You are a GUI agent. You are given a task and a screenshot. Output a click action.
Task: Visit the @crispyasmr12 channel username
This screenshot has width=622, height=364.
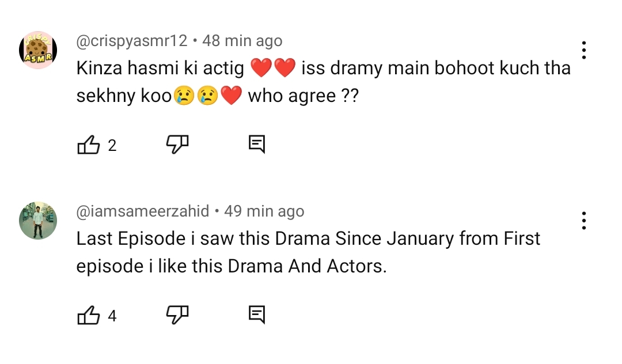tap(132, 41)
